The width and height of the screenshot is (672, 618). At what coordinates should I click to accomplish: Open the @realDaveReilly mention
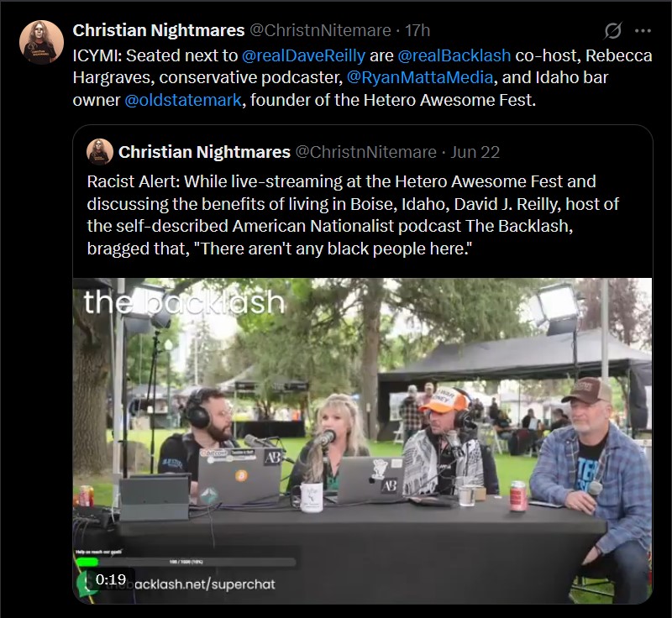(x=303, y=55)
